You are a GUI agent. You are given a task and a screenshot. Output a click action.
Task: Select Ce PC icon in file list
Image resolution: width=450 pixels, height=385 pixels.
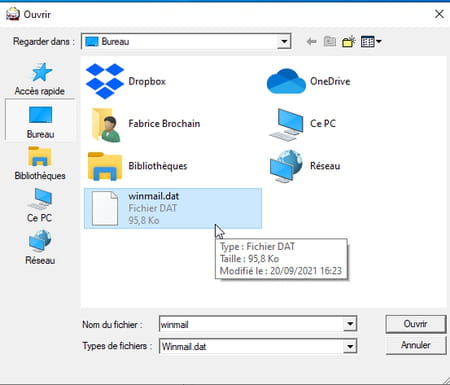[x=286, y=124]
